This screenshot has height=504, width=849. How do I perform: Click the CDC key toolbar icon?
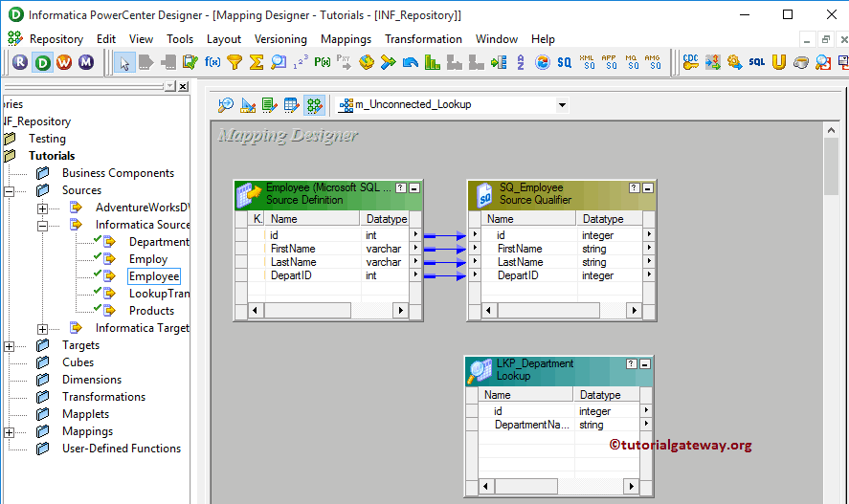(690, 62)
